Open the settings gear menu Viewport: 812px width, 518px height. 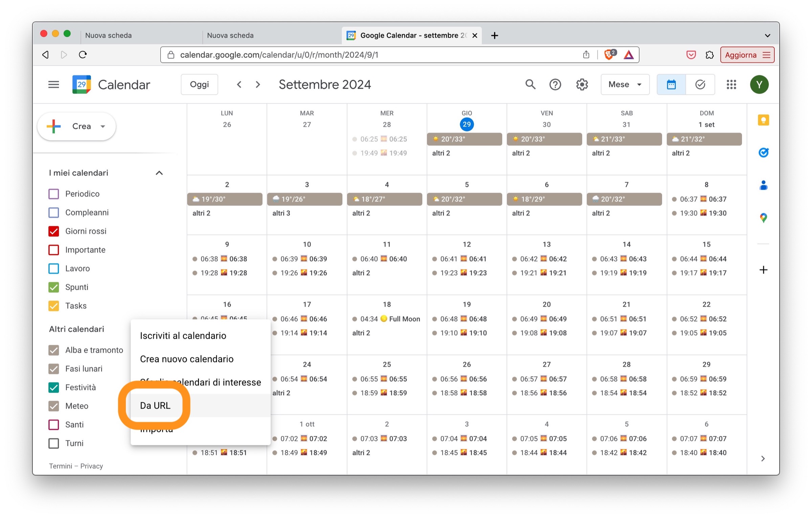[582, 84]
